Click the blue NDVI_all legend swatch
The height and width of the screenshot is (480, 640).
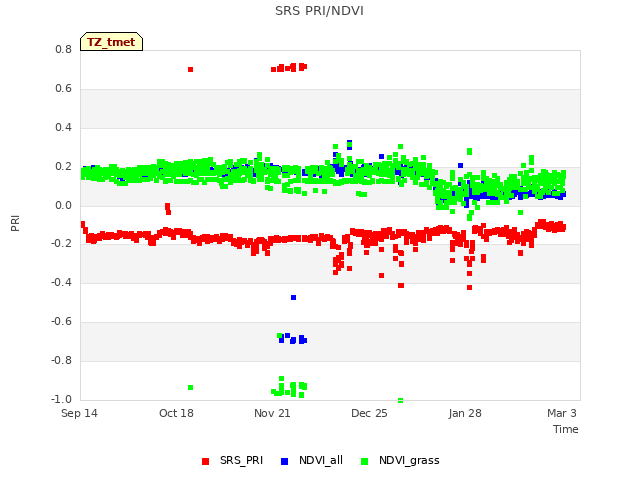click(x=284, y=461)
